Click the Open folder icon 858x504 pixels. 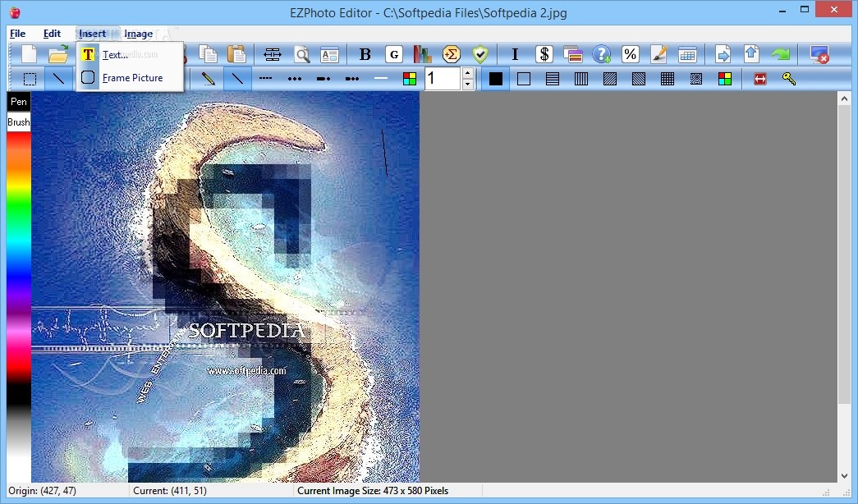pos(58,54)
